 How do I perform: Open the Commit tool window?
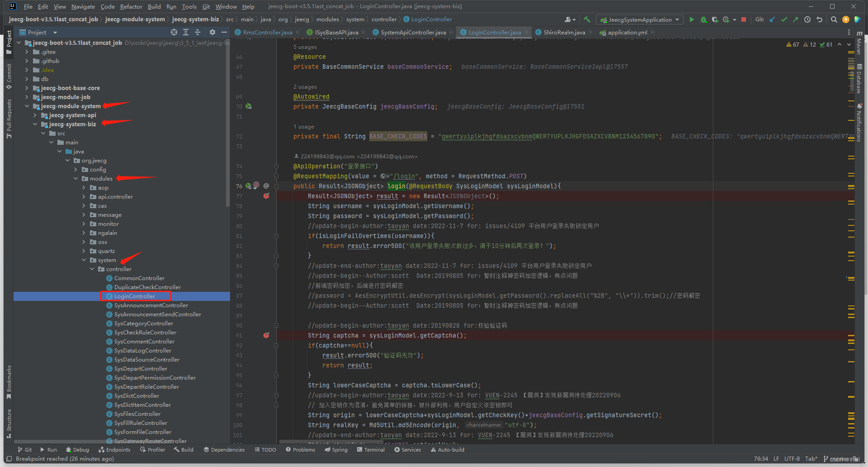[x=9, y=76]
